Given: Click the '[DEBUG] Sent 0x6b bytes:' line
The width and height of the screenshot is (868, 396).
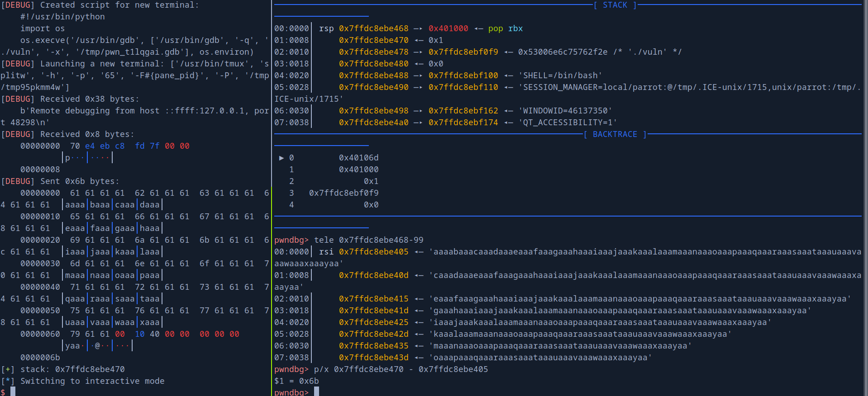Looking at the screenshot, I should pyautogui.click(x=60, y=181).
